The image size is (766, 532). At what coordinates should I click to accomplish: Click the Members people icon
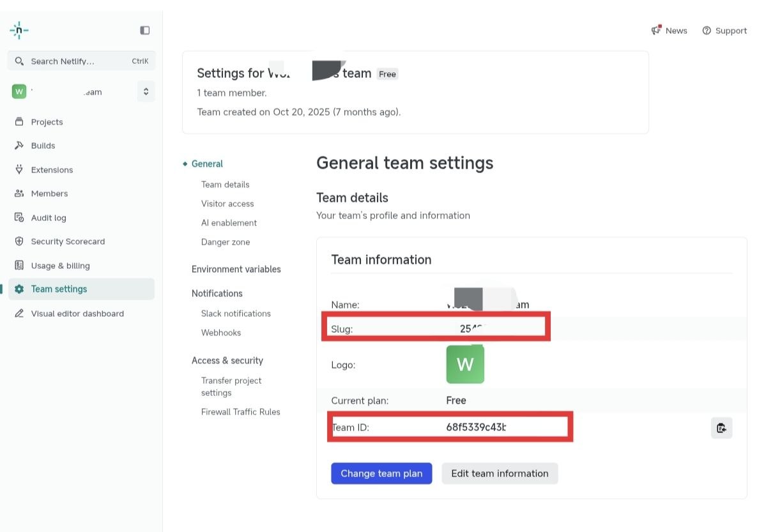[19, 194]
